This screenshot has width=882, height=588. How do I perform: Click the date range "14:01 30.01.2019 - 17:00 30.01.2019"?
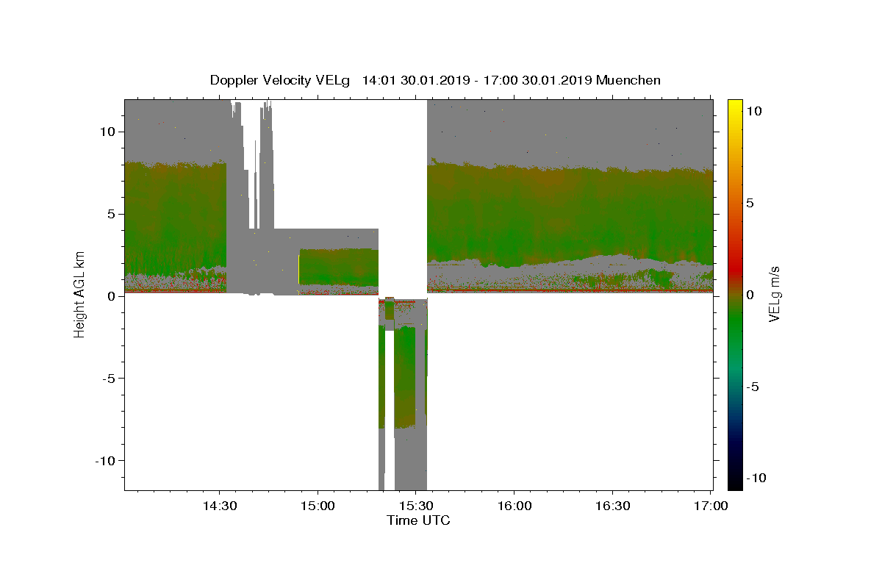(477, 80)
